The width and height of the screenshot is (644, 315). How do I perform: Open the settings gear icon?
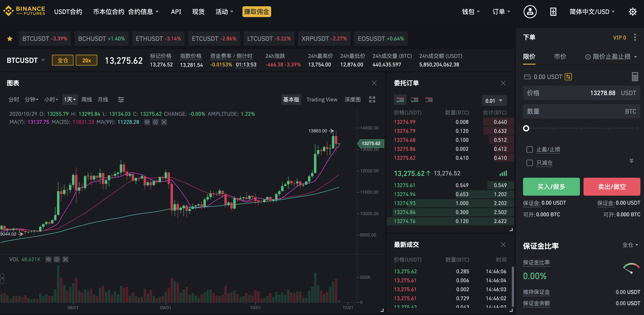633,12
